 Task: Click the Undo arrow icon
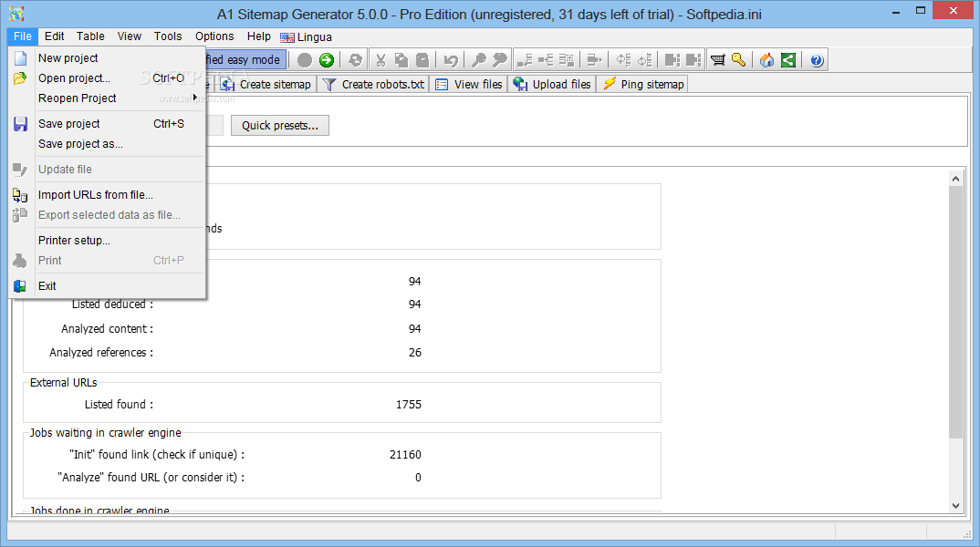pos(451,60)
